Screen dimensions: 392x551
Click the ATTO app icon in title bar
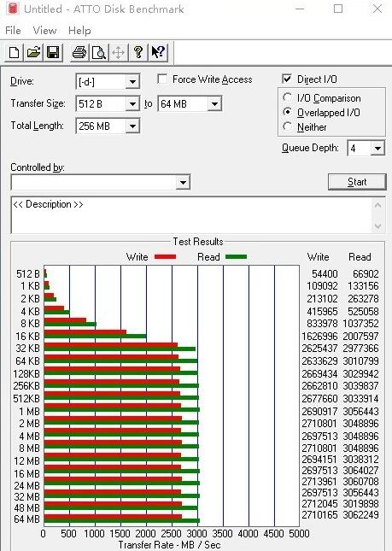pos(12,9)
